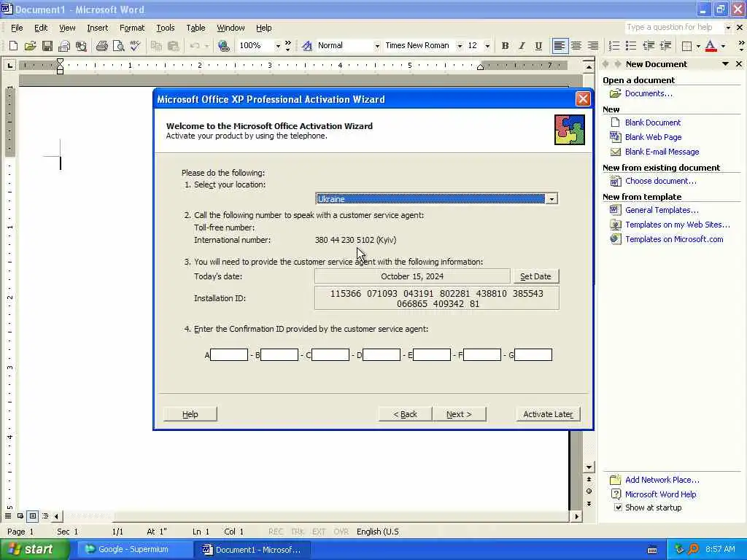Open Blank Web Page link

click(653, 137)
